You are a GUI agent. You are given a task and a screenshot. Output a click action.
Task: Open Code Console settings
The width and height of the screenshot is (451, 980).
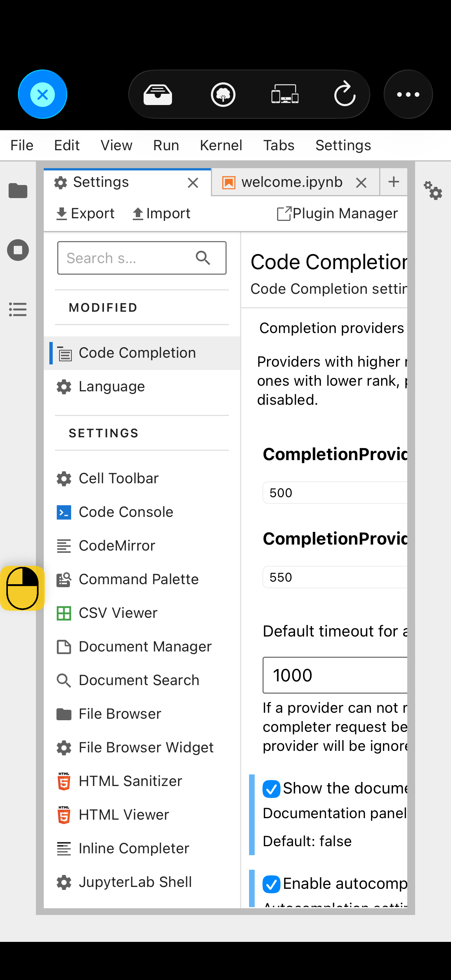click(x=142, y=512)
